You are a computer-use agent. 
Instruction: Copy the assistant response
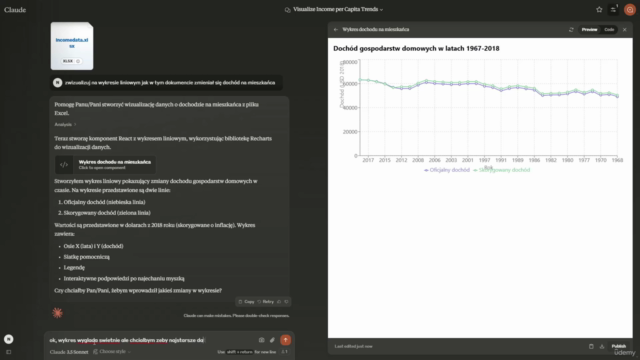(246, 302)
